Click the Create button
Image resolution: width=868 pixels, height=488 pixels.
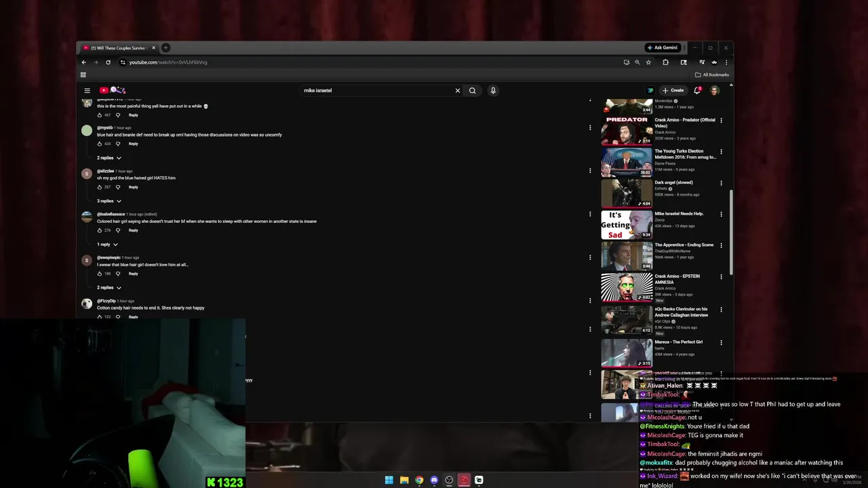point(673,90)
